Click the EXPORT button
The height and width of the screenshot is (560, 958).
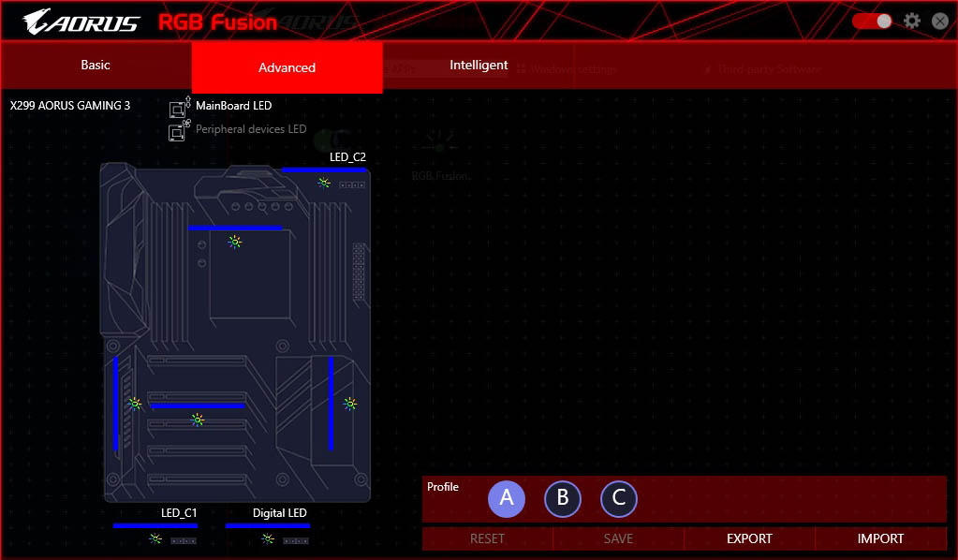[750, 538]
